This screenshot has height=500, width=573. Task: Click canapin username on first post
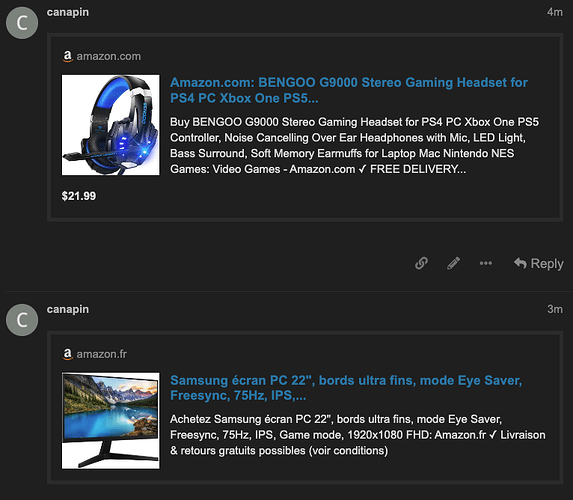point(68,12)
